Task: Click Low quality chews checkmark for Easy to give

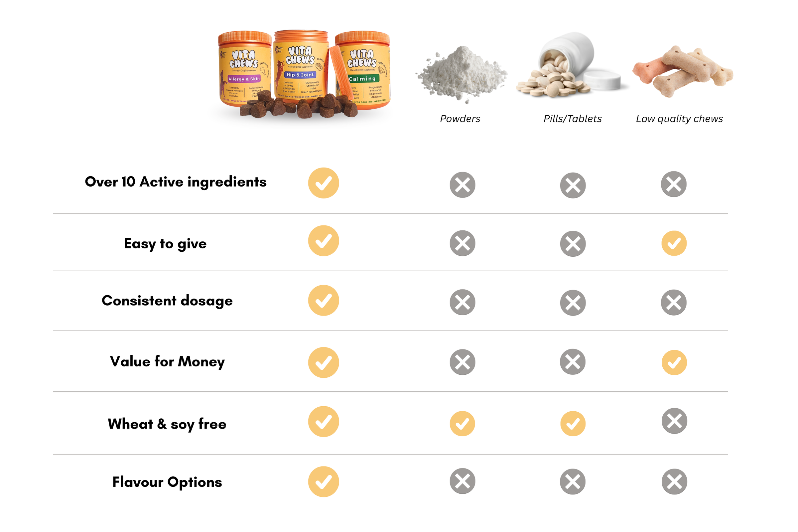Action: coord(674,243)
